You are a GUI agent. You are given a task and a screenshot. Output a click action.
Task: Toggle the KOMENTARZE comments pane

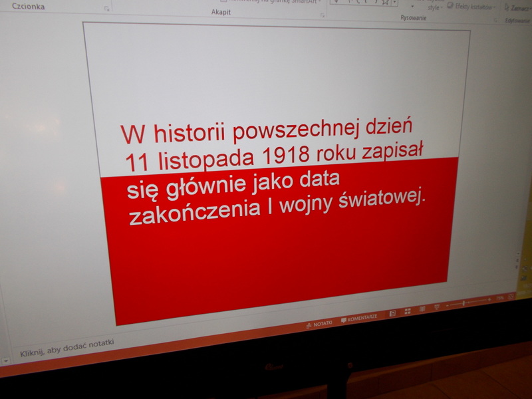click(x=359, y=319)
